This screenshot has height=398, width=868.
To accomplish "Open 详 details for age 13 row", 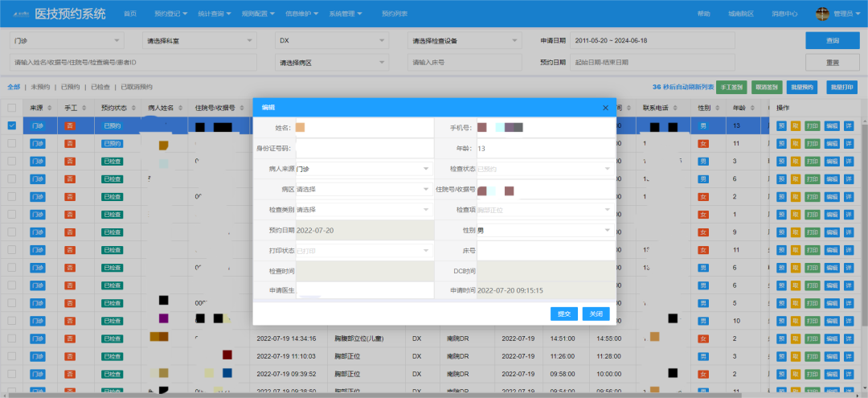I will [x=848, y=125].
